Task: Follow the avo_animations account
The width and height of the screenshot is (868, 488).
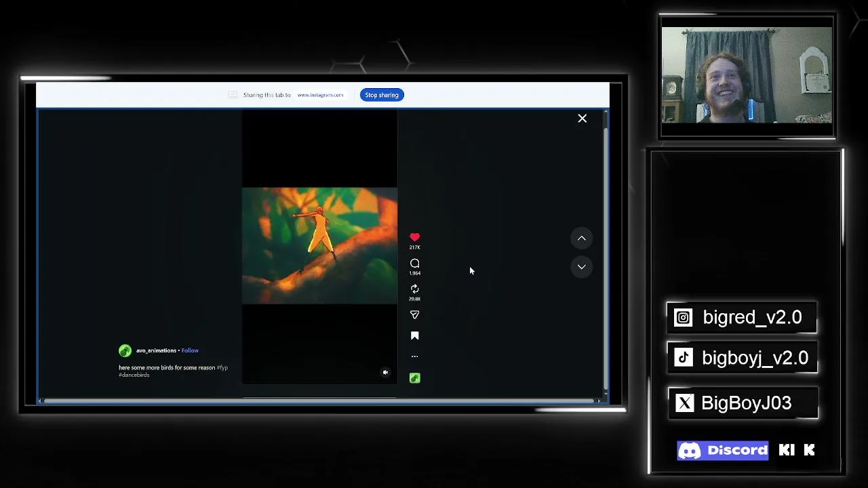Action: click(190, 350)
